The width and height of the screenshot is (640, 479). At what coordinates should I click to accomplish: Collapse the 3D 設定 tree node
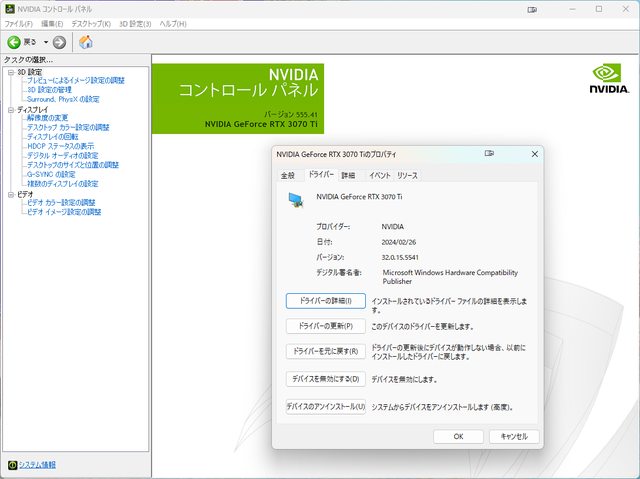[x=9, y=72]
